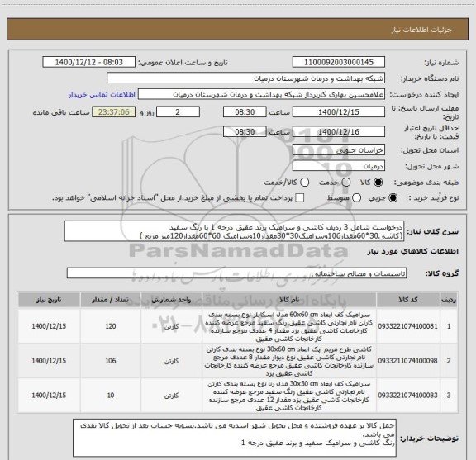
Task: Click need date 1400/12/15 in row 1
Action: point(49,326)
